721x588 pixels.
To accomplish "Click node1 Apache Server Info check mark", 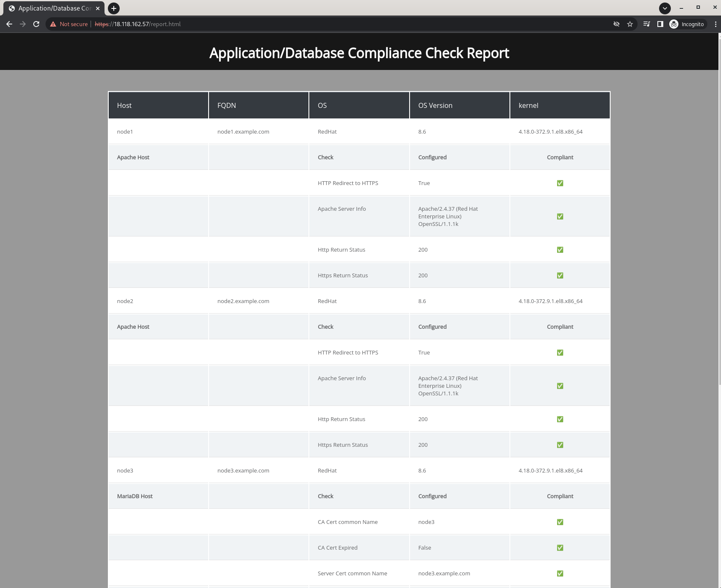I will (x=560, y=216).
